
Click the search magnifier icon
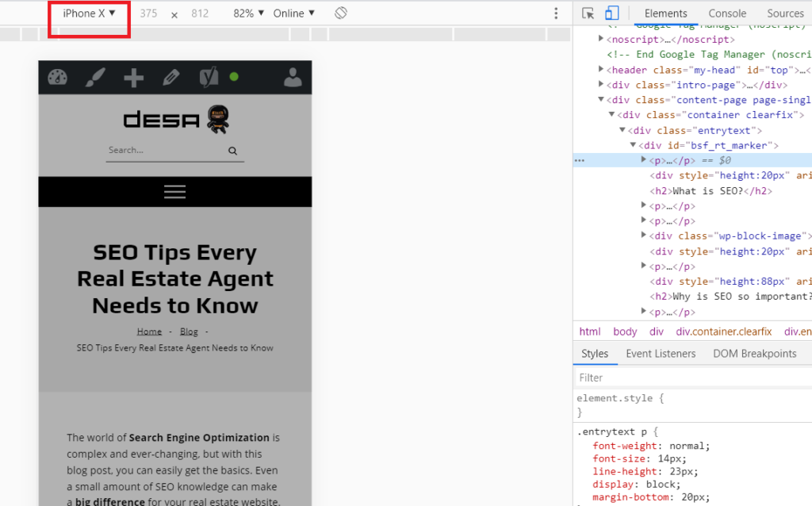[232, 151]
